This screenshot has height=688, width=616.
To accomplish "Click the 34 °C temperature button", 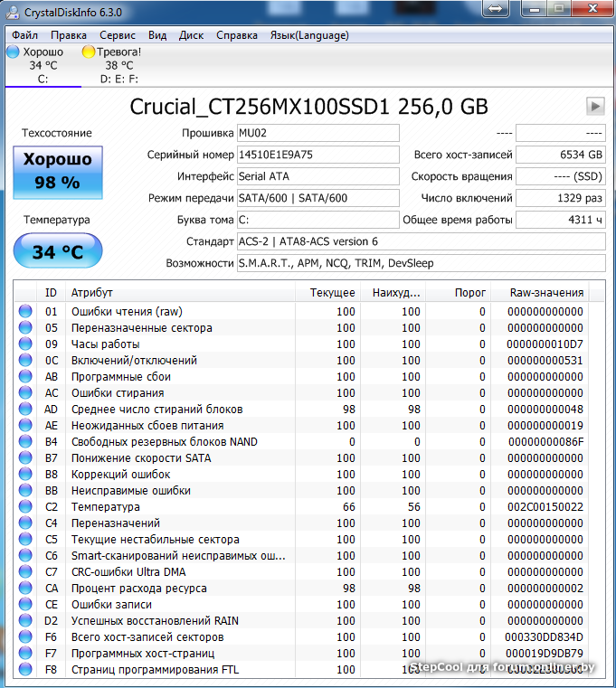I will [x=57, y=251].
